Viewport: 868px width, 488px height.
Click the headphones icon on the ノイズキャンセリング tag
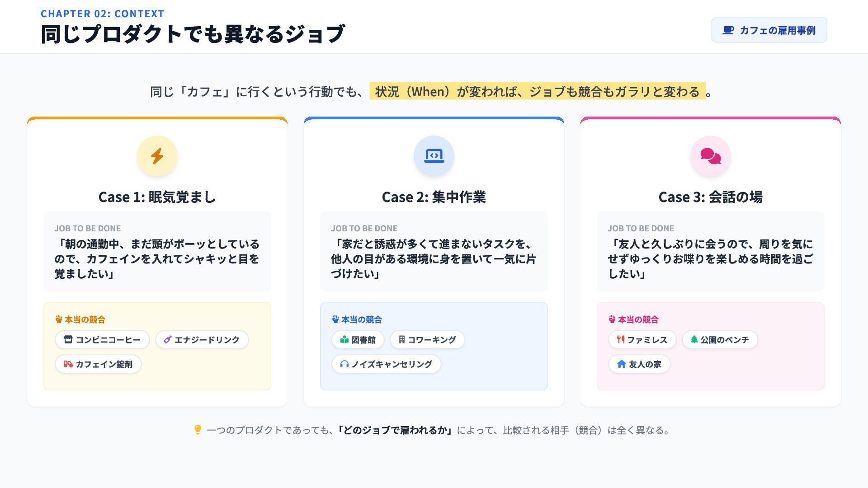coord(344,364)
